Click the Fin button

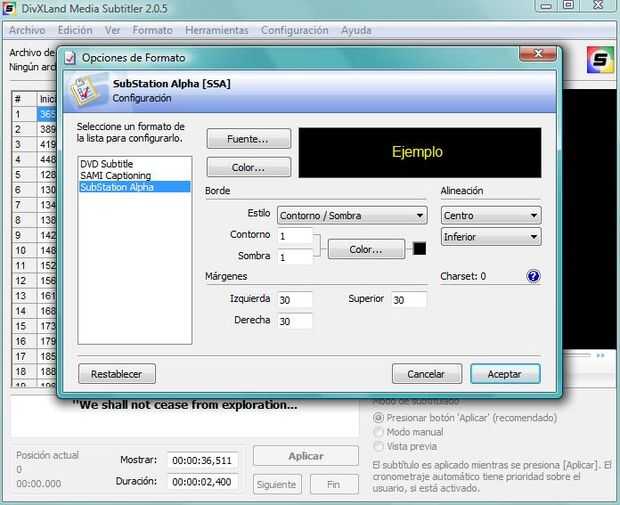334,484
